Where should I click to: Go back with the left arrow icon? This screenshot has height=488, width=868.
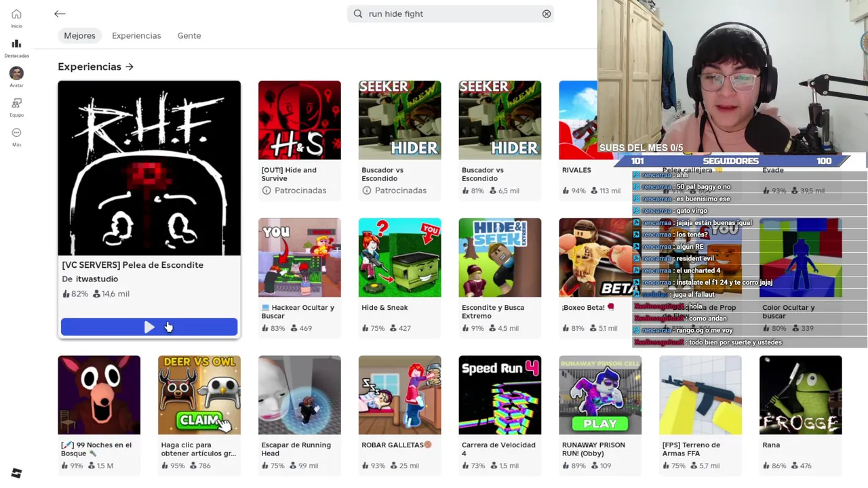(x=60, y=14)
